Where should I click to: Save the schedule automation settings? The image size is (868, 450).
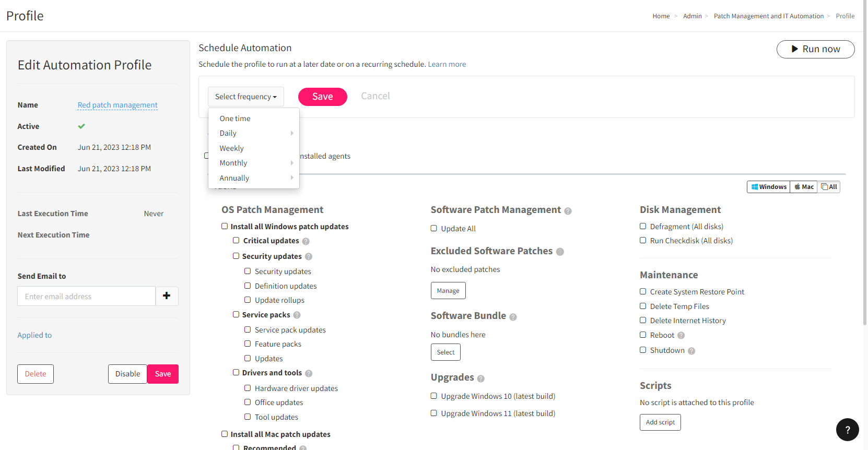(x=323, y=97)
